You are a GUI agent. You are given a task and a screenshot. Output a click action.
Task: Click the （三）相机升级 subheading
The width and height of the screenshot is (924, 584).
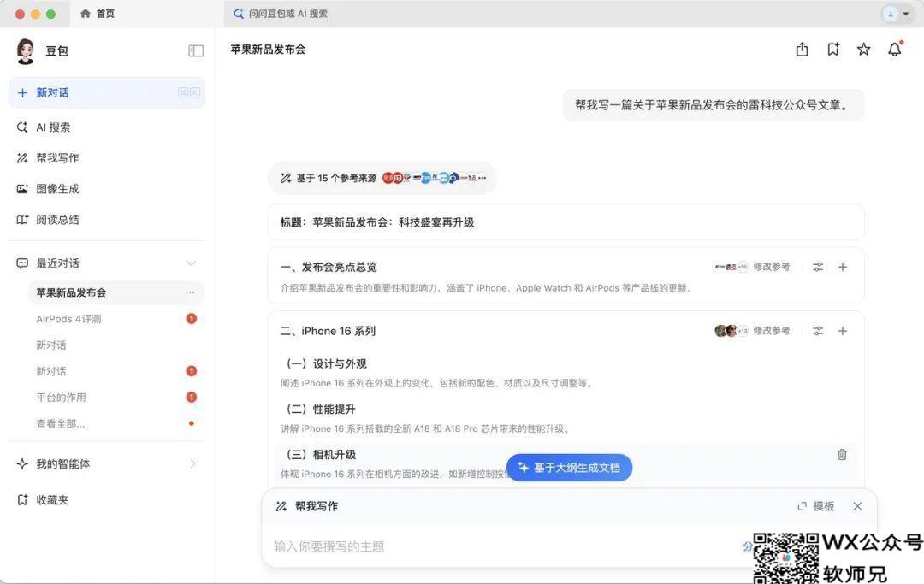pyautogui.click(x=321, y=455)
